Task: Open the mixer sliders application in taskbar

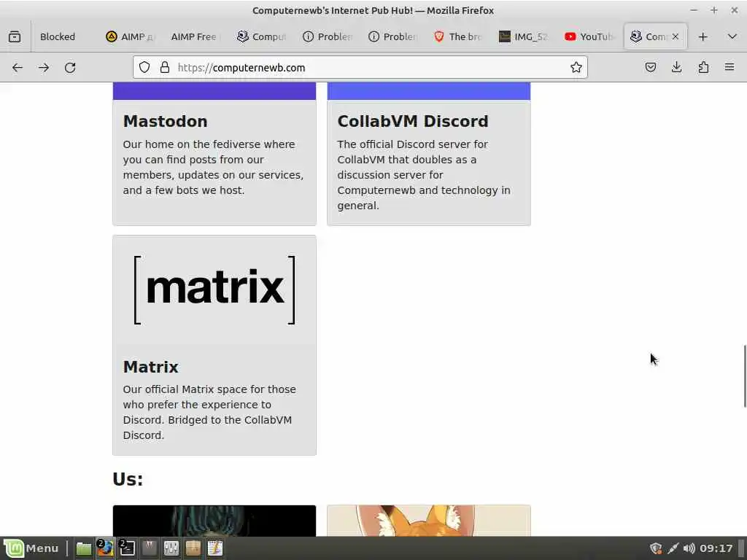Action: click(171, 548)
